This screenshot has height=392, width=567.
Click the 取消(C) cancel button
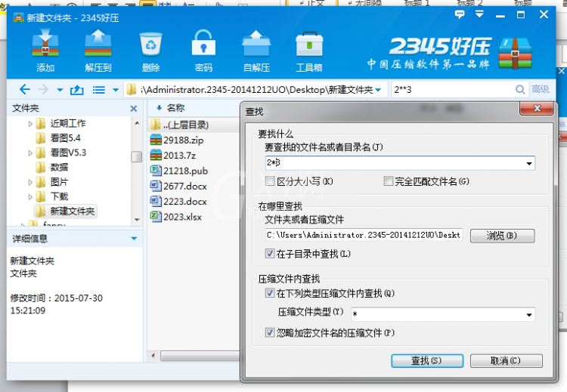(506, 360)
